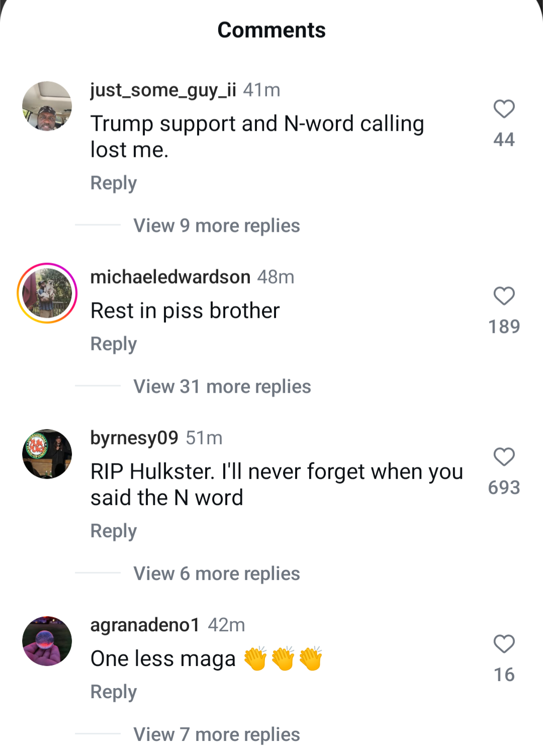The image size is (543, 756).
Task: Open byrnesy09's profile avatar
Action: 47,454
